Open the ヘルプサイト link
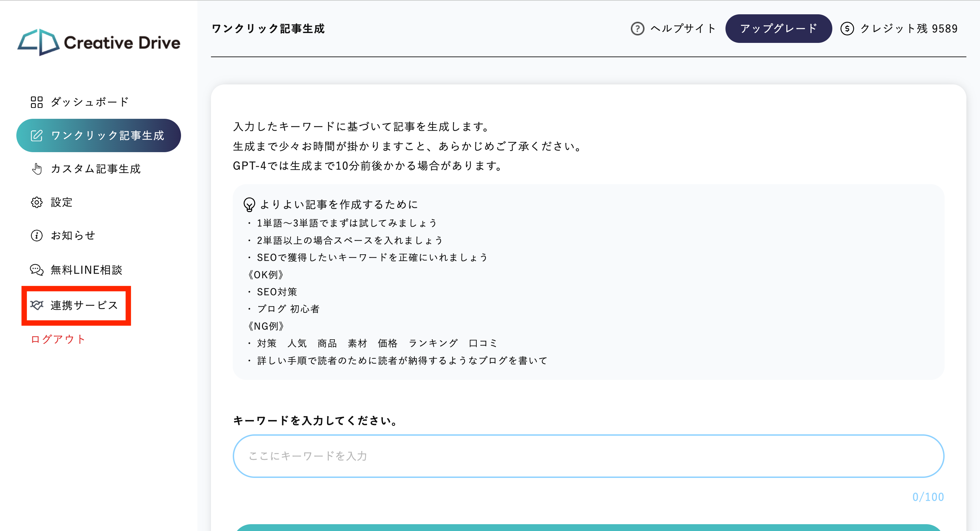 click(x=683, y=29)
